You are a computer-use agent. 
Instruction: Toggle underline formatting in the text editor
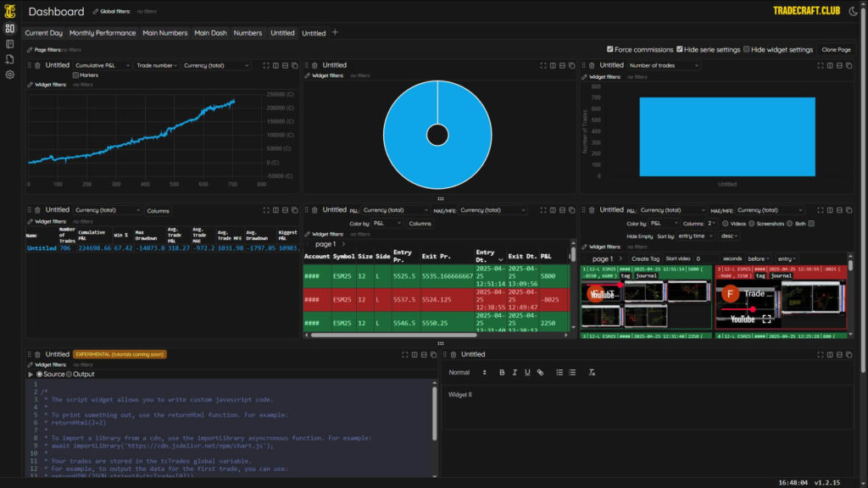pyautogui.click(x=527, y=373)
